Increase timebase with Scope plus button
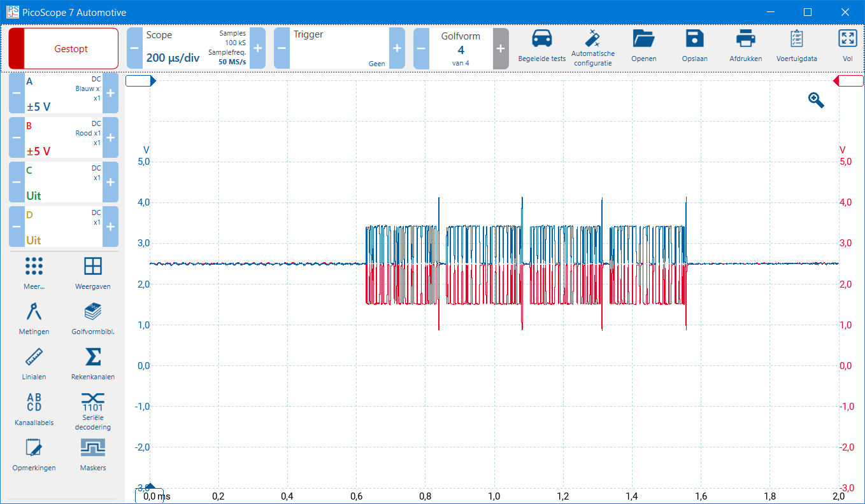865x504 pixels. pos(257,48)
